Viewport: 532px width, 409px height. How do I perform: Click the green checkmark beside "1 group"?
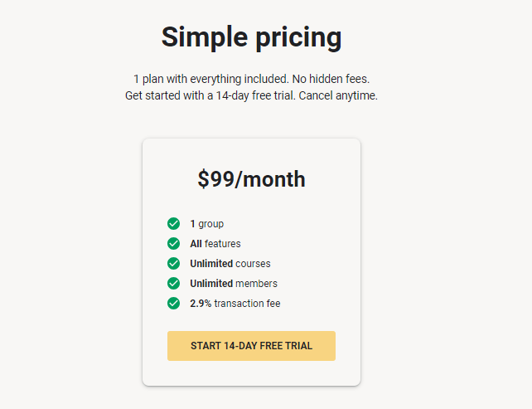click(x=173, y=224)
